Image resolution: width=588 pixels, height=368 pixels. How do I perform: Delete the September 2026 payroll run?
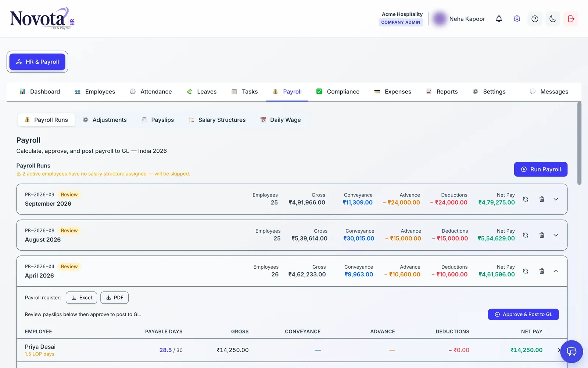point(542,199)
